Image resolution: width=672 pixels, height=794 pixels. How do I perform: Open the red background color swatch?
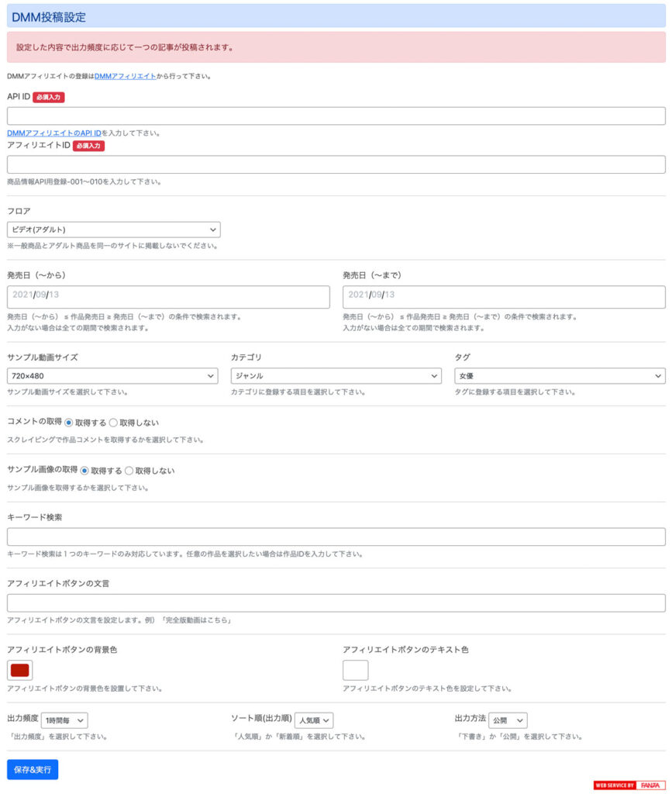click(x=19, y=671)
